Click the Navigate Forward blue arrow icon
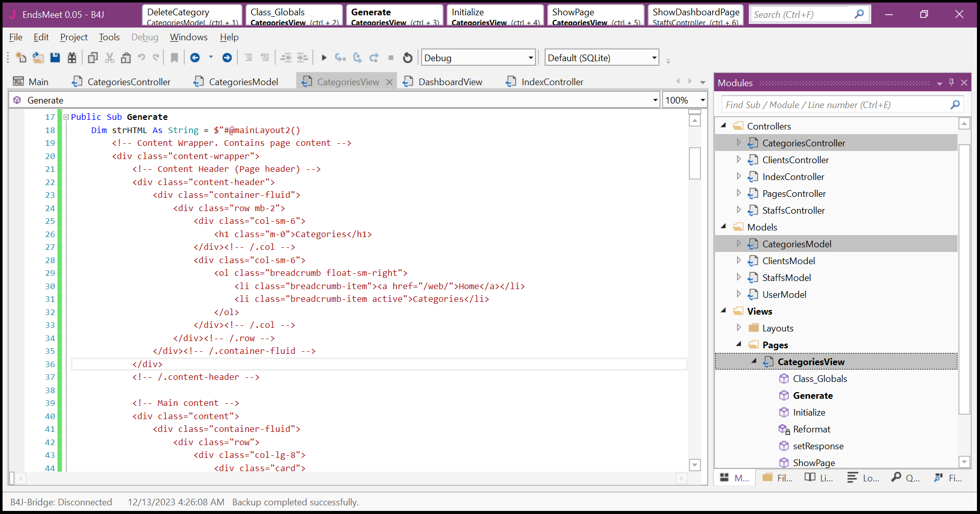 [227, 58]
